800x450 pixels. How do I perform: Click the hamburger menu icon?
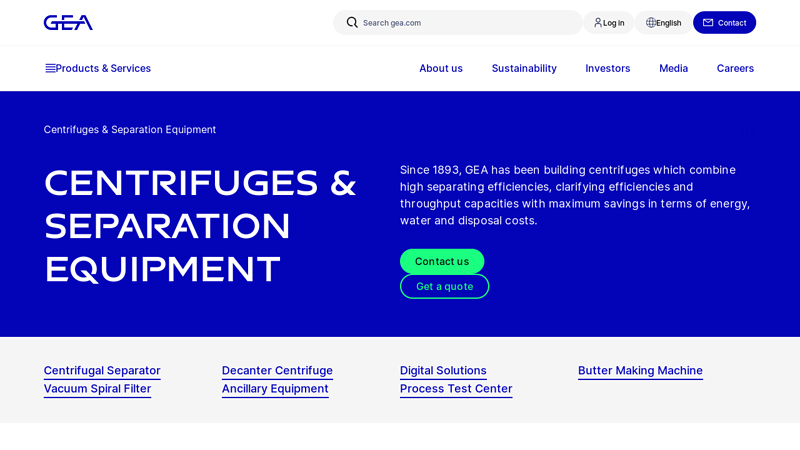pyautogui.click(x=50, y=68)
